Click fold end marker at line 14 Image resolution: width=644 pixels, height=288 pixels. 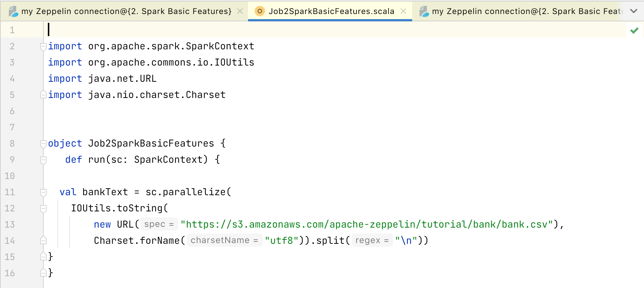click(x=43, y=240)
